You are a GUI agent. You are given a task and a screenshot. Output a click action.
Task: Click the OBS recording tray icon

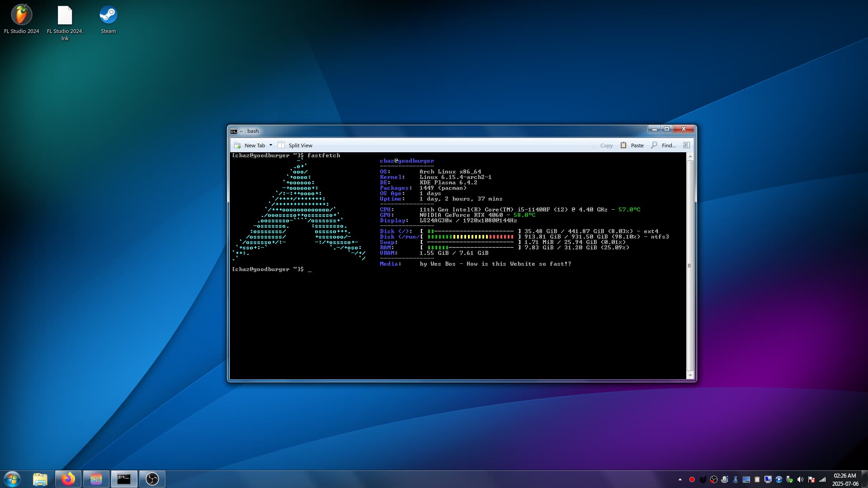pyautogui.click(x=714, y=479)
